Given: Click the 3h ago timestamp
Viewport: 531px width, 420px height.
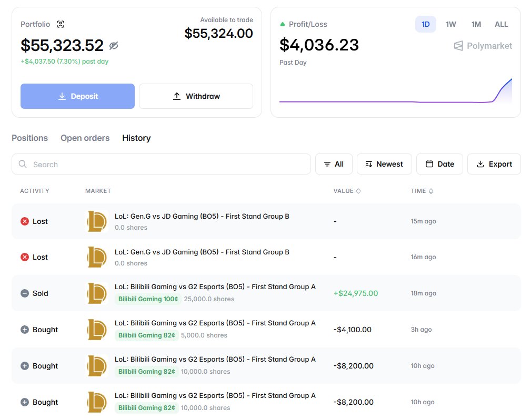Looking at the screenshot, I should tap(421, 330).
